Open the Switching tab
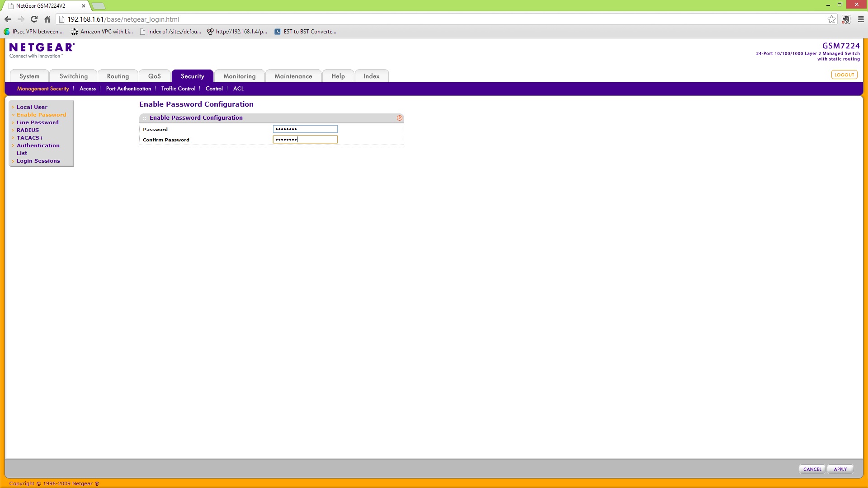This screenshot has width=868, height=488. [73, 76]
